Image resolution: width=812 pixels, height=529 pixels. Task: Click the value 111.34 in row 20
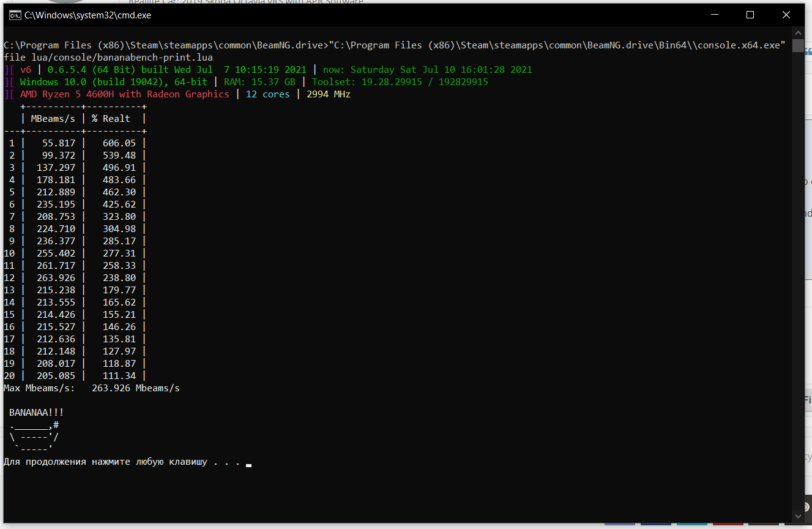pos(119,376)
